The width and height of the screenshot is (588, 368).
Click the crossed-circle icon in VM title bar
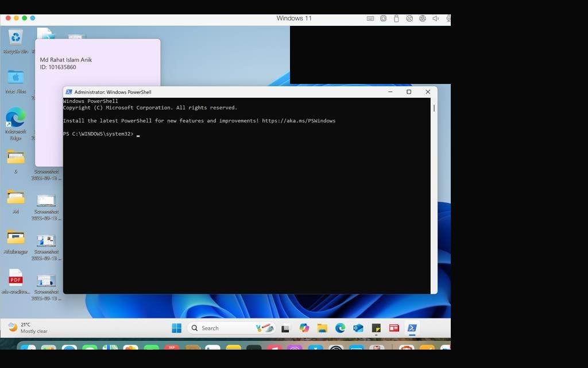409,18
